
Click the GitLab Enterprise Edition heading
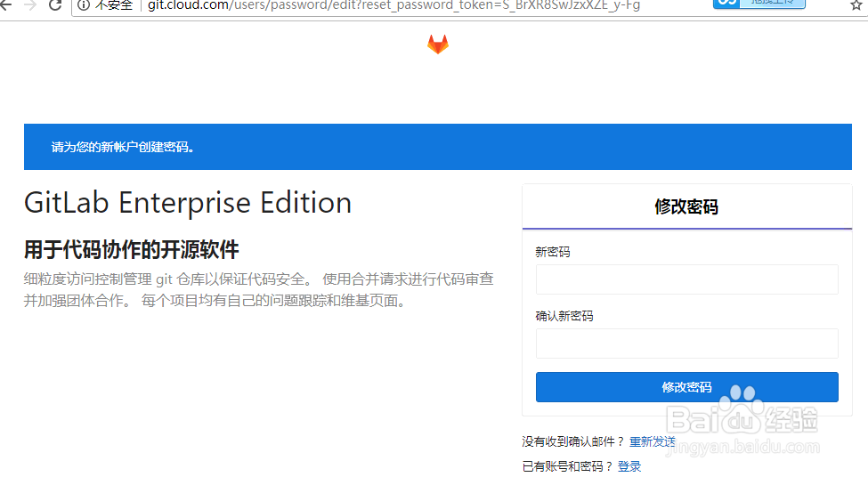tap(188, 203)
